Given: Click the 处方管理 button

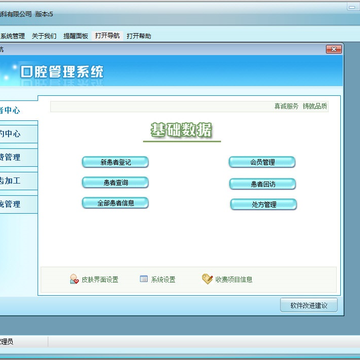Looking at the screenshot, I should [x=263, y=205].
